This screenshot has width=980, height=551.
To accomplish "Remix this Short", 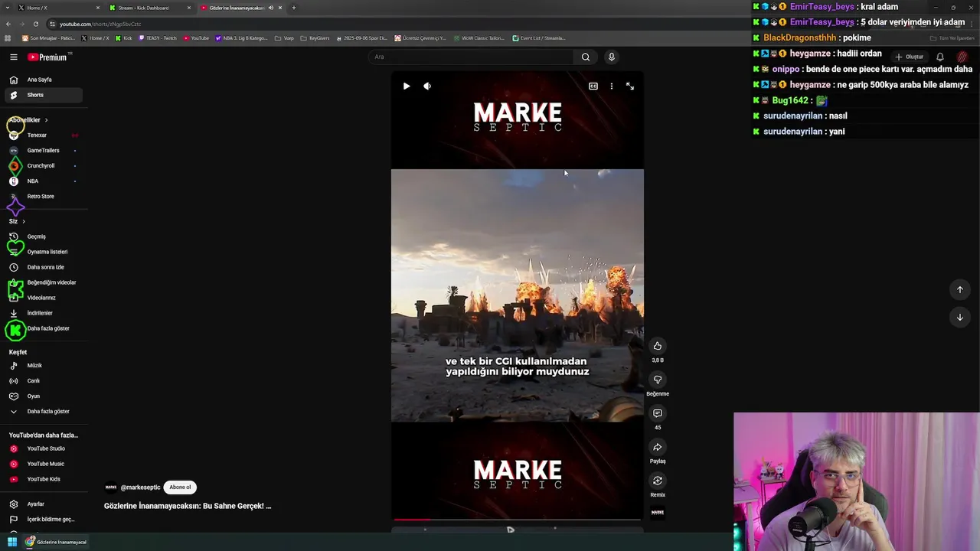I will (657, 481).
